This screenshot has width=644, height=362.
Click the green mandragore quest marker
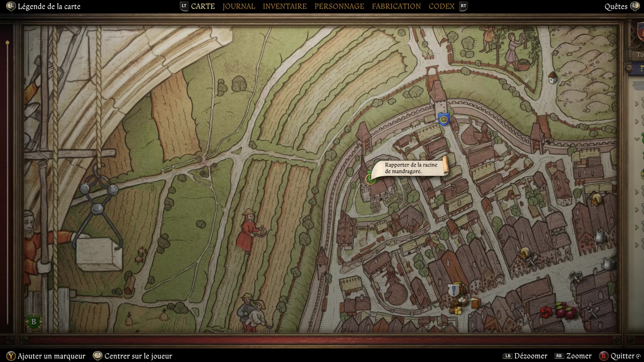pyautogui.click(x=371, y=178)
